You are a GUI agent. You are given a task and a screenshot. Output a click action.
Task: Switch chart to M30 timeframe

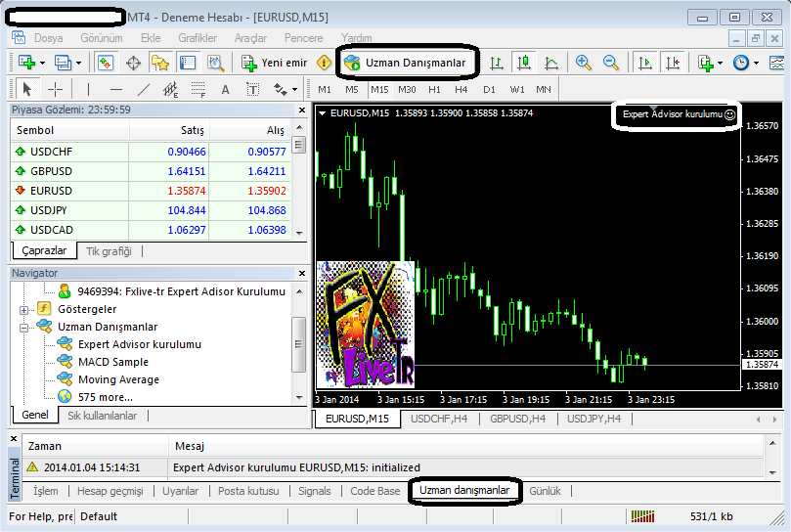(x=407, y=89)
